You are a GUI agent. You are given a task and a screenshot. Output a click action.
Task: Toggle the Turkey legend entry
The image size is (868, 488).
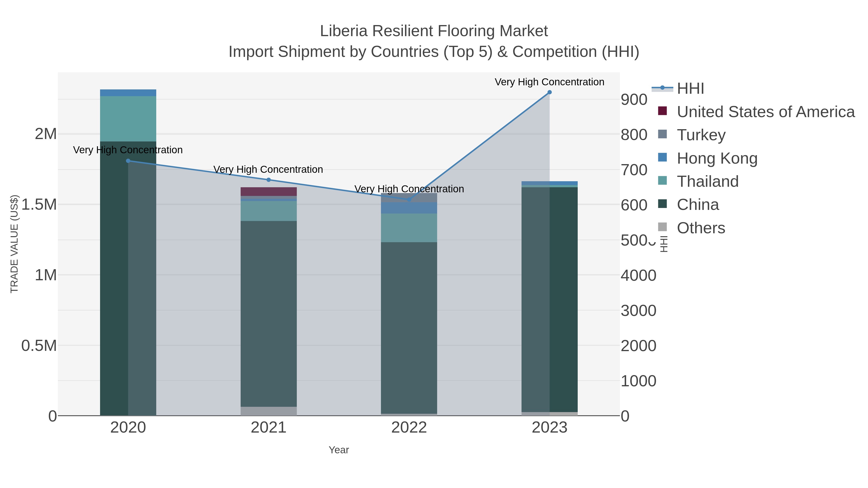tap(692, 135)
